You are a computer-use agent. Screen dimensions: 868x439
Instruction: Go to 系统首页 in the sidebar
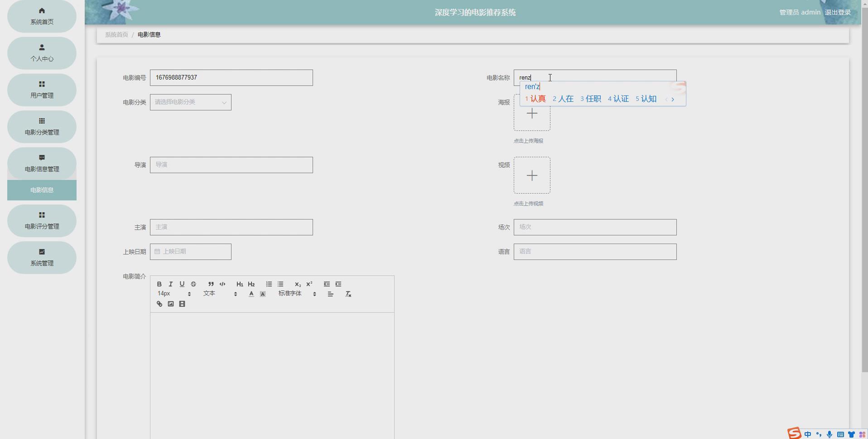point(42,16)
